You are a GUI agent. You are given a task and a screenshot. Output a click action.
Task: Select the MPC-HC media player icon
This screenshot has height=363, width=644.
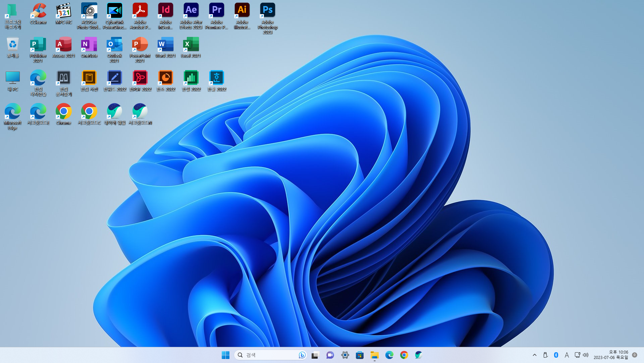tap(64, 11)
